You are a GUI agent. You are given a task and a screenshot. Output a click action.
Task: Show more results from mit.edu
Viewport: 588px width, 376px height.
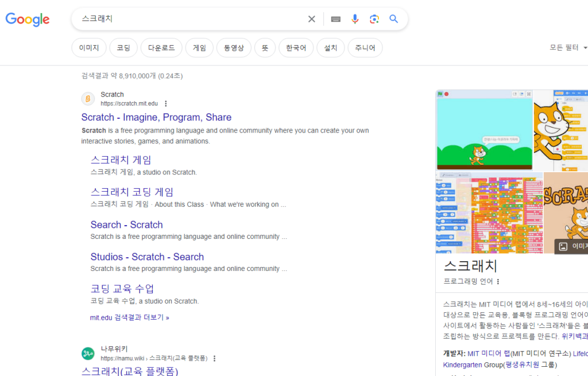[x=129, y=317]
